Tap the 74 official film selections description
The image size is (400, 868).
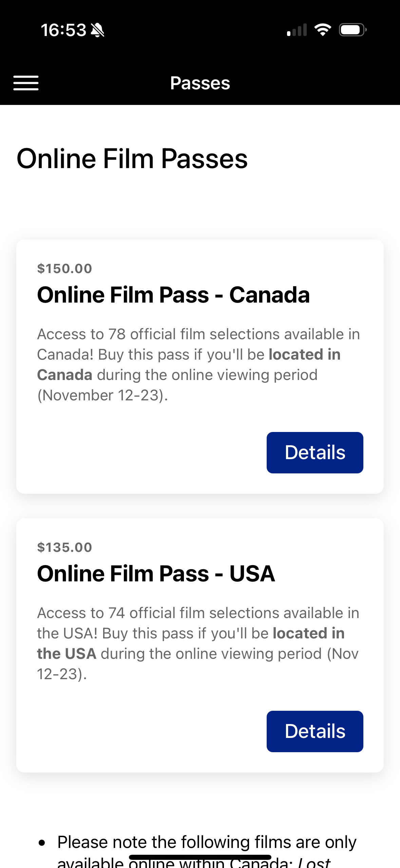(198, 613)
